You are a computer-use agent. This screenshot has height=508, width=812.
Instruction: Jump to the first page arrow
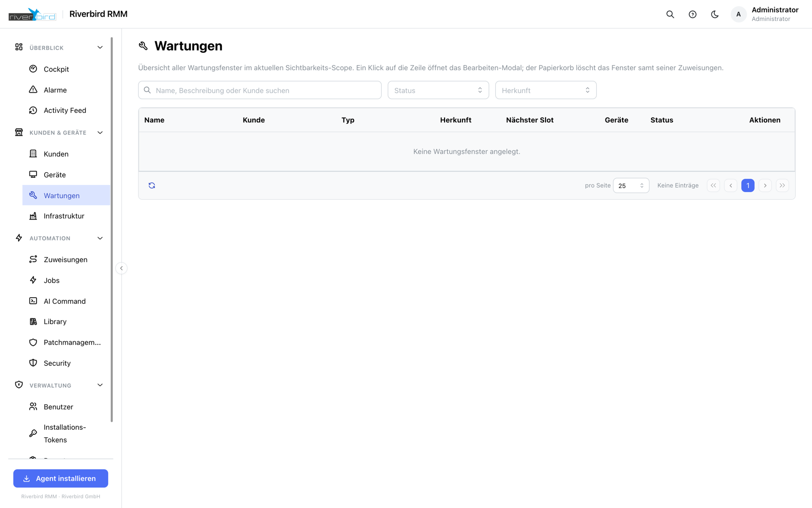713,185
